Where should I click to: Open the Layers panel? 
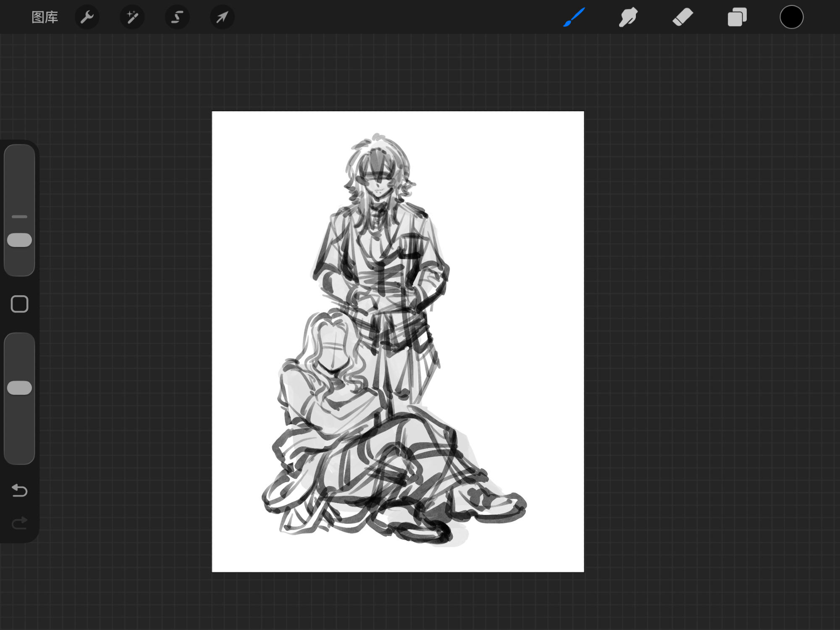click(x=737, y=17)
